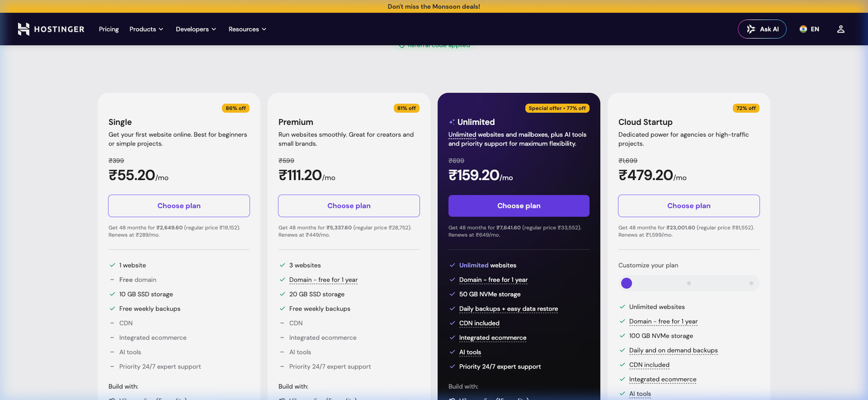
Task: Click the India flag icon next to EN
Action: click(803, 29)
